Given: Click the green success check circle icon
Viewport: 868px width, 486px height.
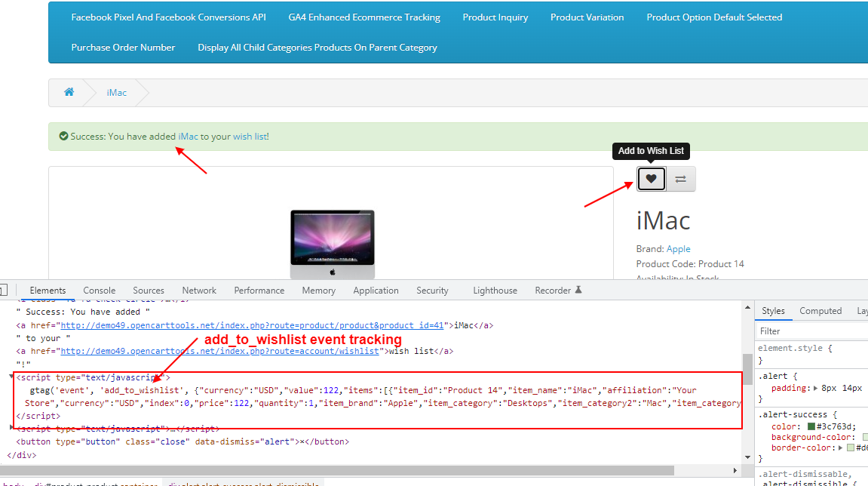Looking at the screenshot, I should click(63, 137).
